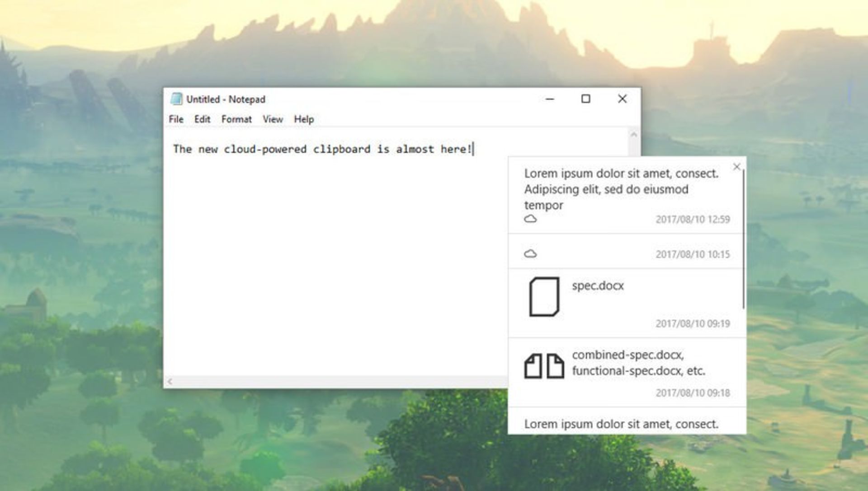This screenshot has height=491, width=868.
Task: Click the cloud icon under the 12:59 clipboard entry
Action: [x=530, y=219]
